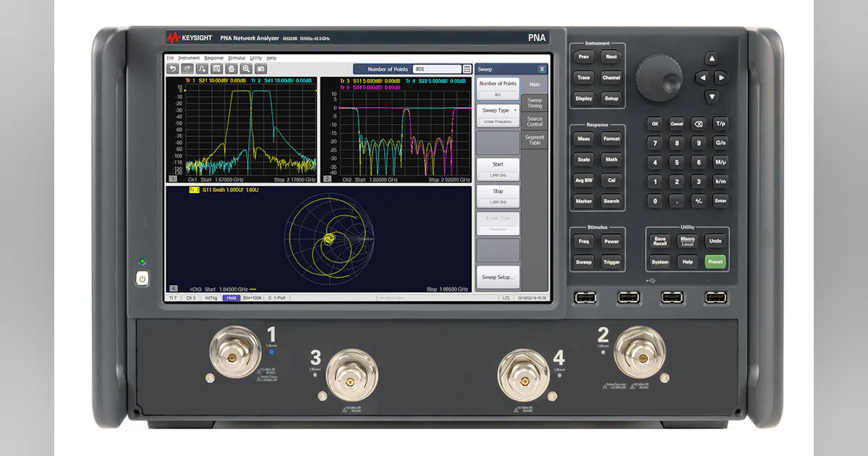Click the port 4 RF connector
This screenshot has height=456, width=868.
click(x=523, y=376)
